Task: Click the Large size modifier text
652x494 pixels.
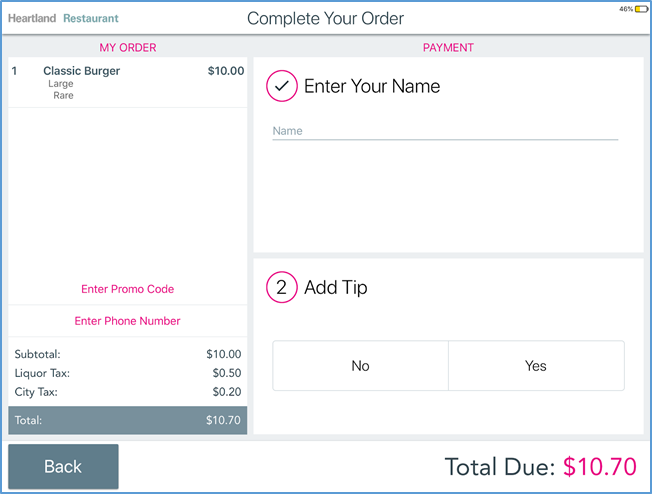Action: (60, 84)
